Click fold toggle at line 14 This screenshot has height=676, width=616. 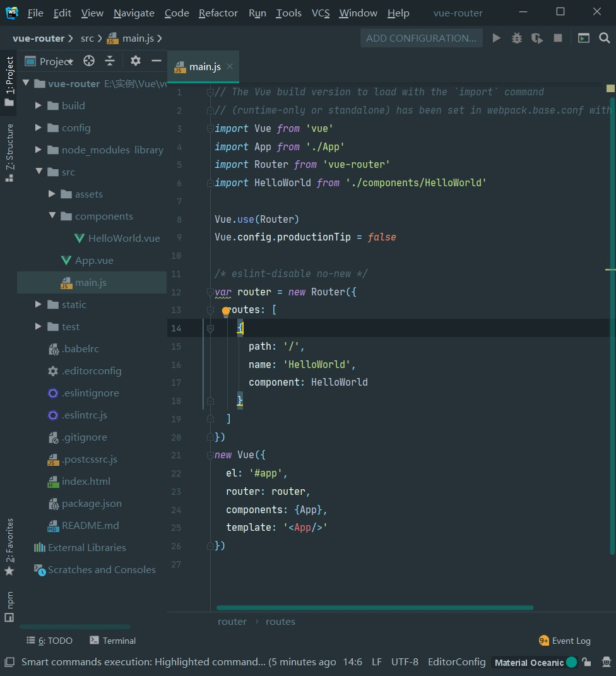pyautogui.click(x=210, y=328)
